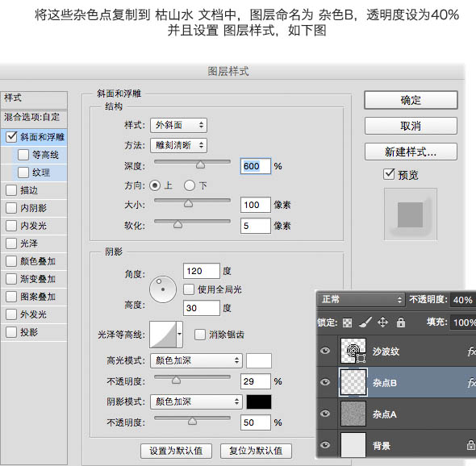The height and width of the screenshot is (466, 476).
Task: Toggle the 预览 preview checkbox
Action: point(389,174)
